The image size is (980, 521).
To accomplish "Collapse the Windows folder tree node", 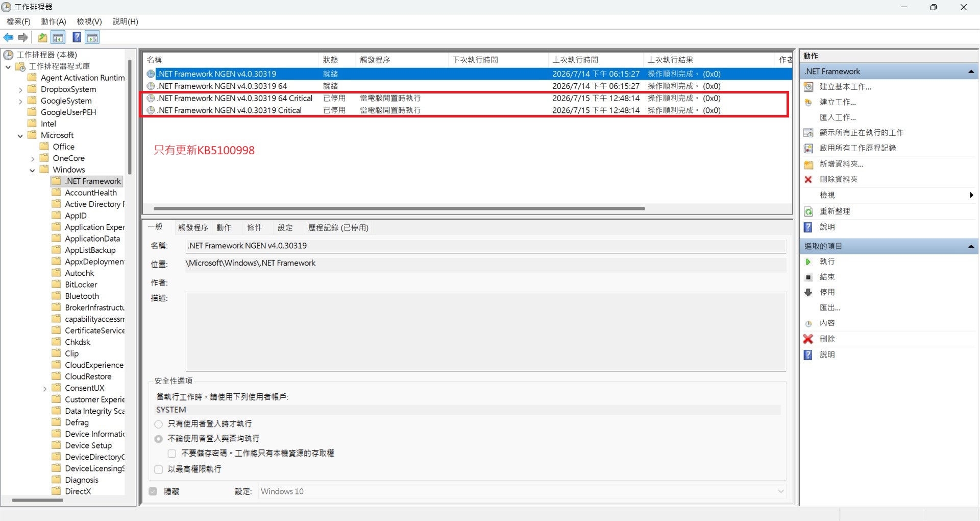I will [32, 170].
